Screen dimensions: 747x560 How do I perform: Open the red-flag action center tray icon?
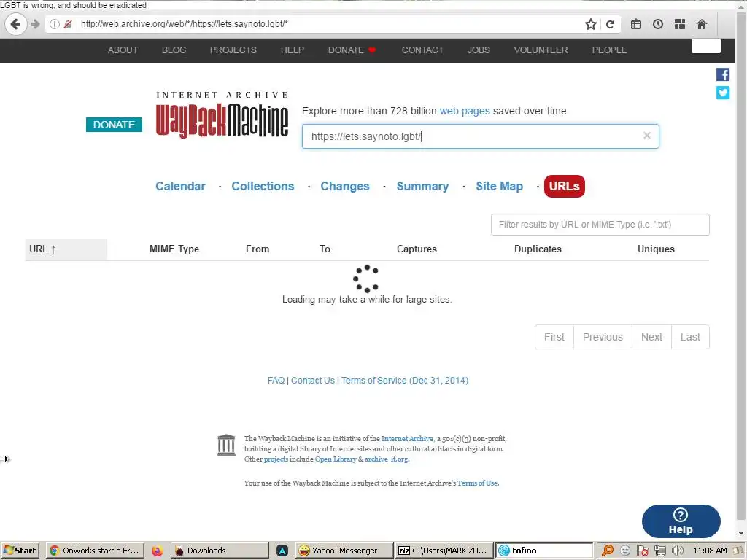click(643, 551)
